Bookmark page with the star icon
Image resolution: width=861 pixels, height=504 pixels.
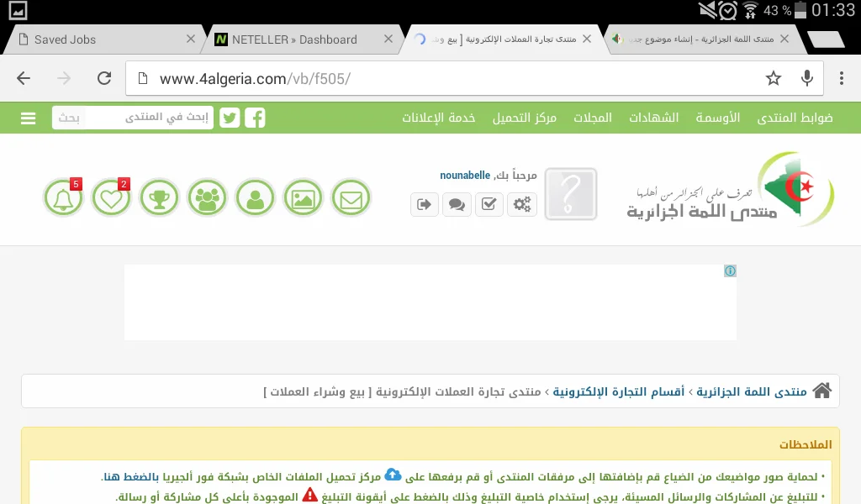[x=773, y=78]
